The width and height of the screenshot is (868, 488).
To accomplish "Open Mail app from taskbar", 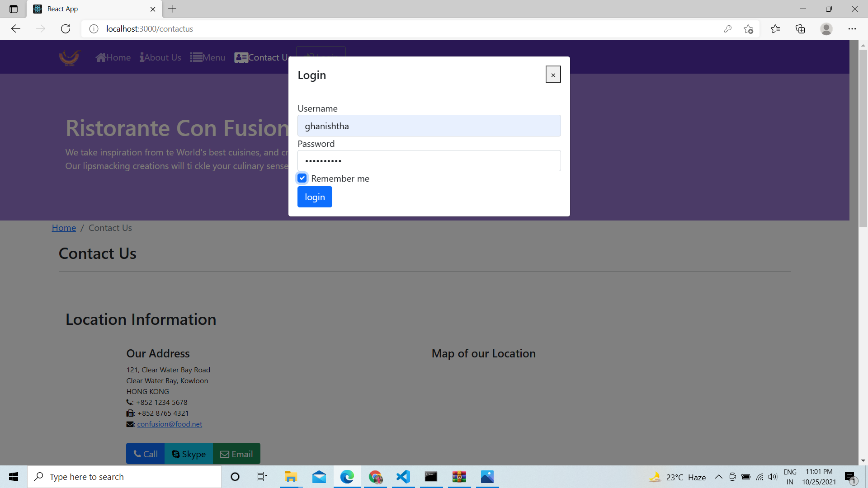I will click(x=319, y=477).
